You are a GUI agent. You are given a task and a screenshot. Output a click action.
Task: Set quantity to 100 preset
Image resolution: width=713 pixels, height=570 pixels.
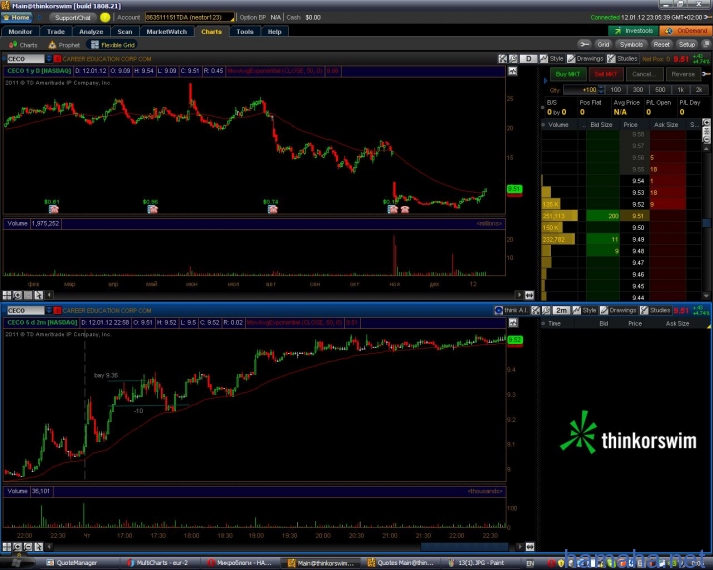(616, 90)
